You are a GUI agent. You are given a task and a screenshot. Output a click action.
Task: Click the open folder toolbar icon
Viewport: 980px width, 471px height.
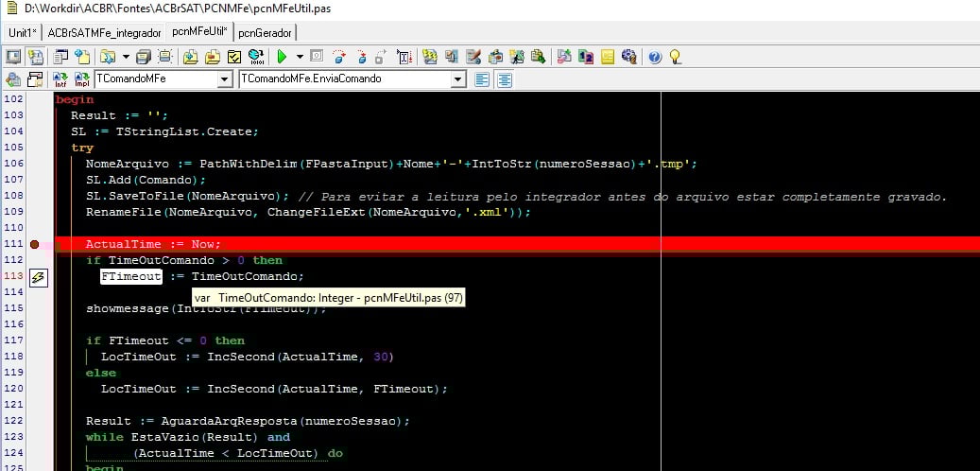click(x=108, y=57)
